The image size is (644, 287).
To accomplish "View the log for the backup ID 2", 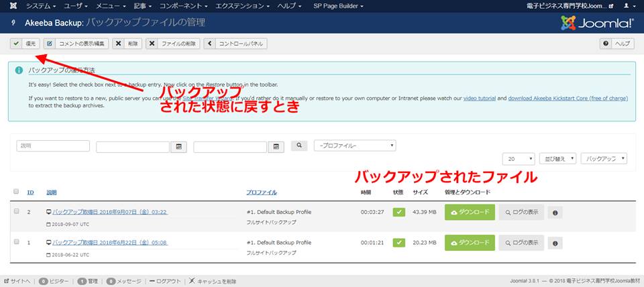I will pos(521,213).
